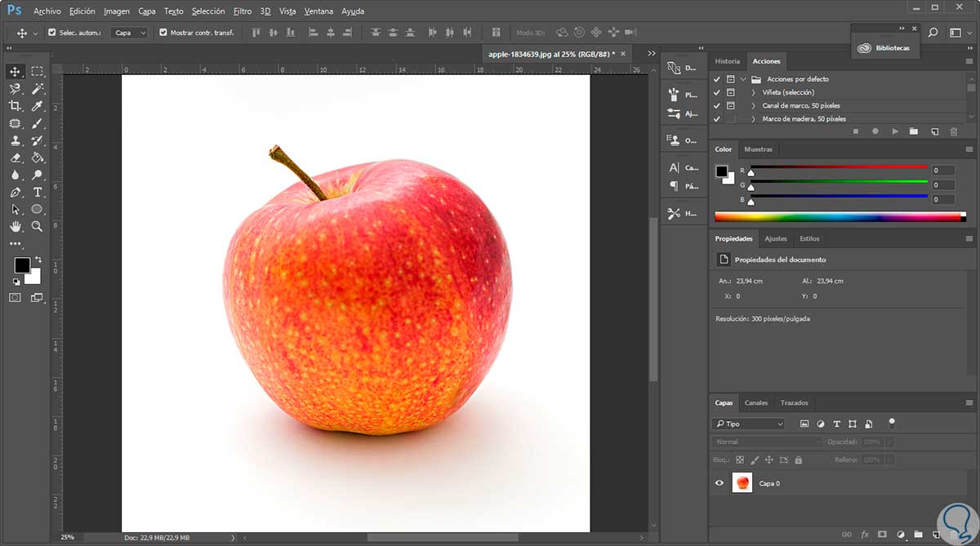Switch to the Canales tab
Screen dimensions: 980x546
pyautogui.click(x=756, y=402)
